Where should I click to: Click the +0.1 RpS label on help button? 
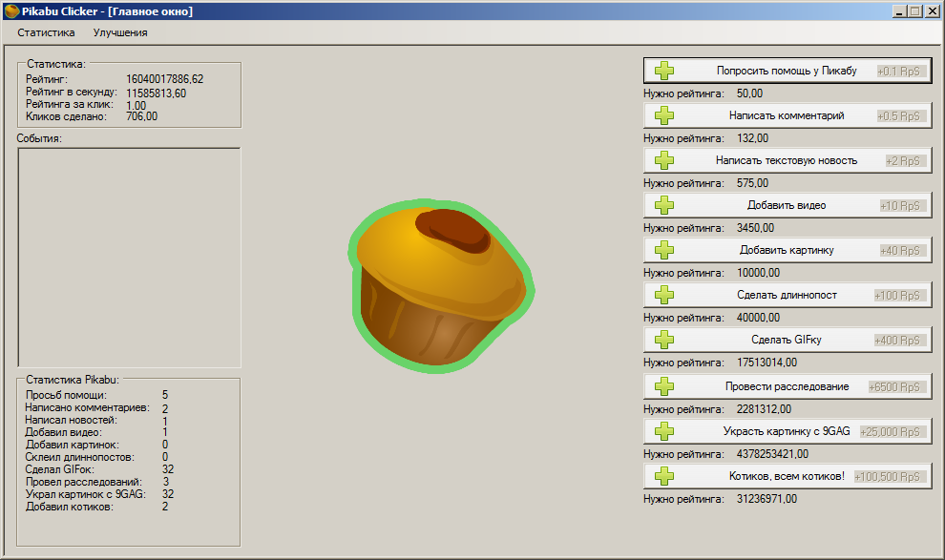click(901, 71)
